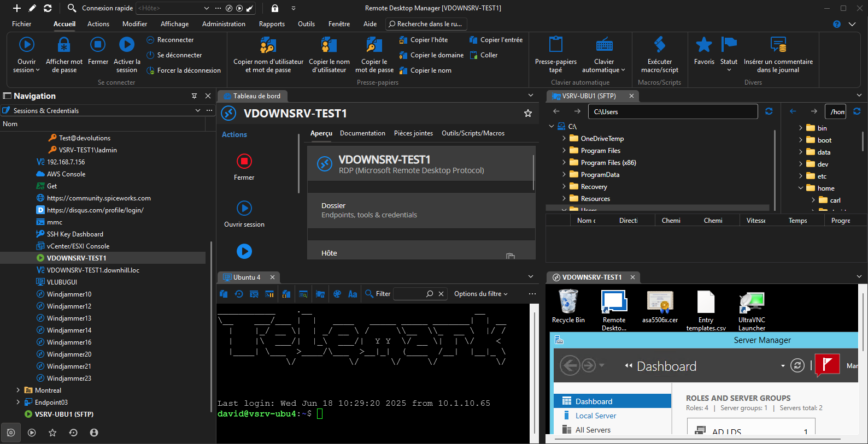Click Recherche dans le ruban search box
868x444 pixels.
[x=426, y=24]
